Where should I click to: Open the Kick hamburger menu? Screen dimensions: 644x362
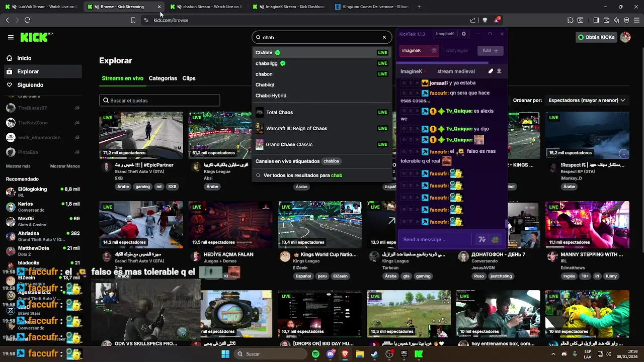pyautogui.click(x=11, y=37)
